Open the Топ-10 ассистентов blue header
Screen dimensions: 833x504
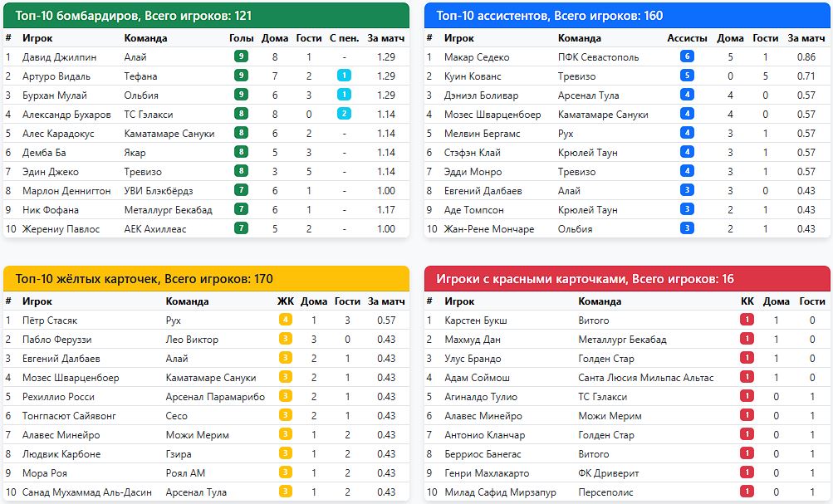(627, 16)
